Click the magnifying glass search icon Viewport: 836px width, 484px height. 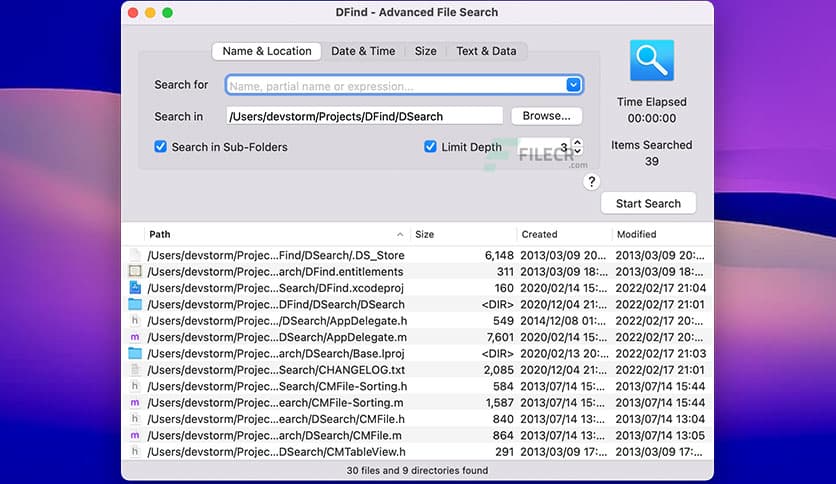coord(652,60)
